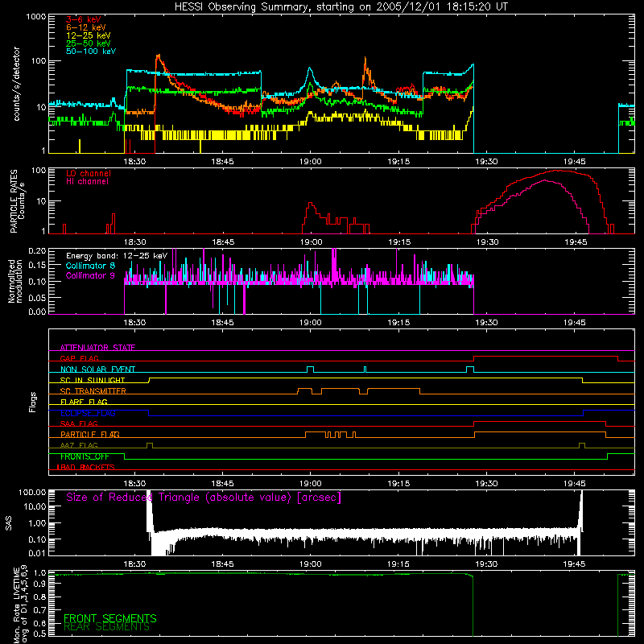Select the FRONT SEGMENTS legend entry
644x644 pixels.
(x=110, y=618)
